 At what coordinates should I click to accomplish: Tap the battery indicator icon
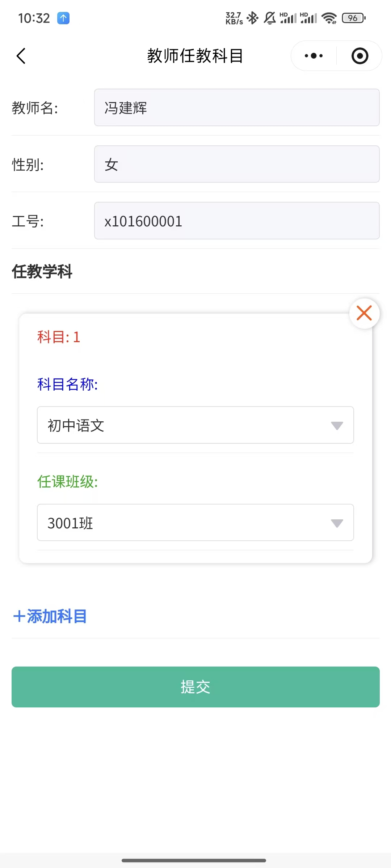(x=354, y=18)
